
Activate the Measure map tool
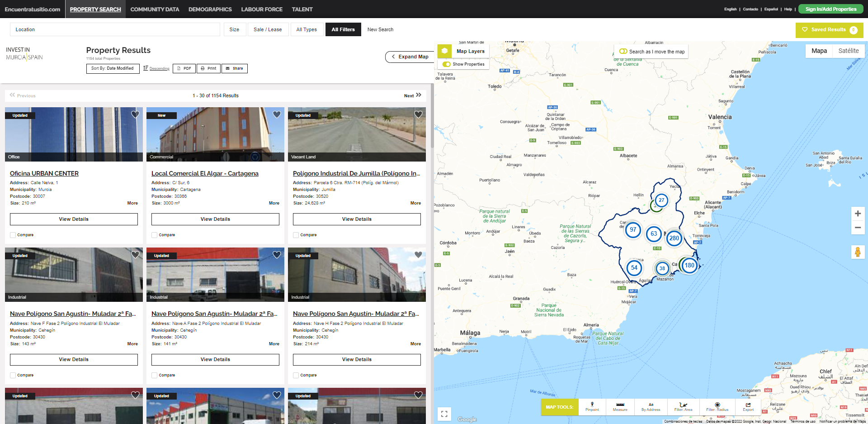pos(620,407)
